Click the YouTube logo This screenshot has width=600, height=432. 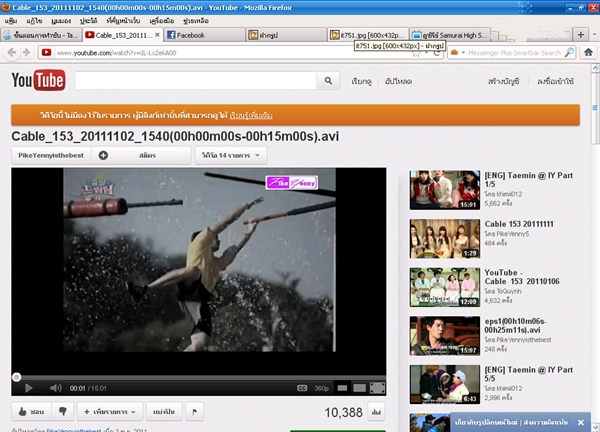38,80
